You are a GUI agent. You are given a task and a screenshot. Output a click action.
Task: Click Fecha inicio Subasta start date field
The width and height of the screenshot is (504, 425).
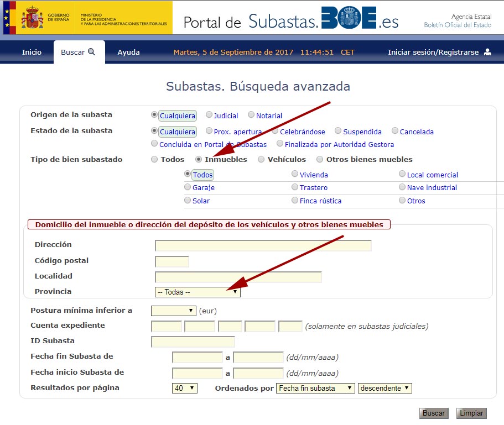pos(198,373)
